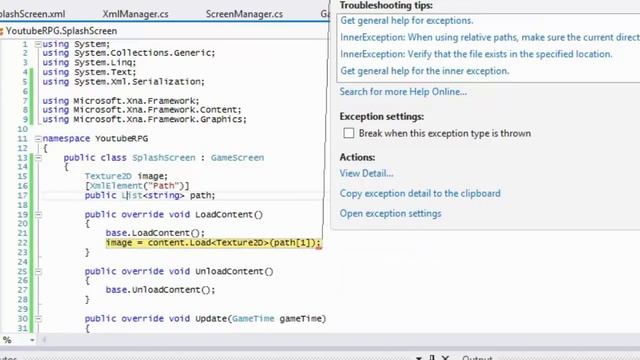The height and width of the screenshot is (360, 640).
Task: Close the bottom tool panel
Action: click(x=445, y=358)
